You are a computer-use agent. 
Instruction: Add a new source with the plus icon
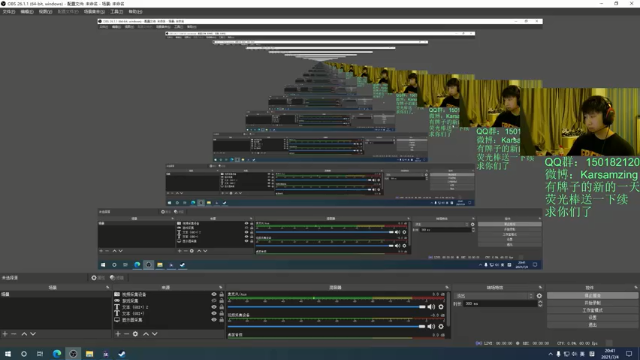point(118,334)
